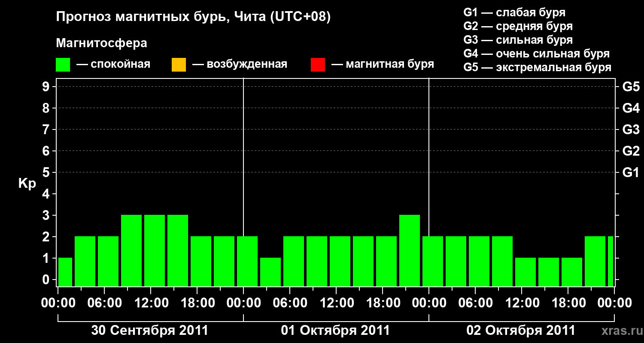The width and height of the screenshot is (644, 343).
Task: Click the Kp 2 bar at 17:00–20:00, 30 Сентября
Action: [201, 261]
